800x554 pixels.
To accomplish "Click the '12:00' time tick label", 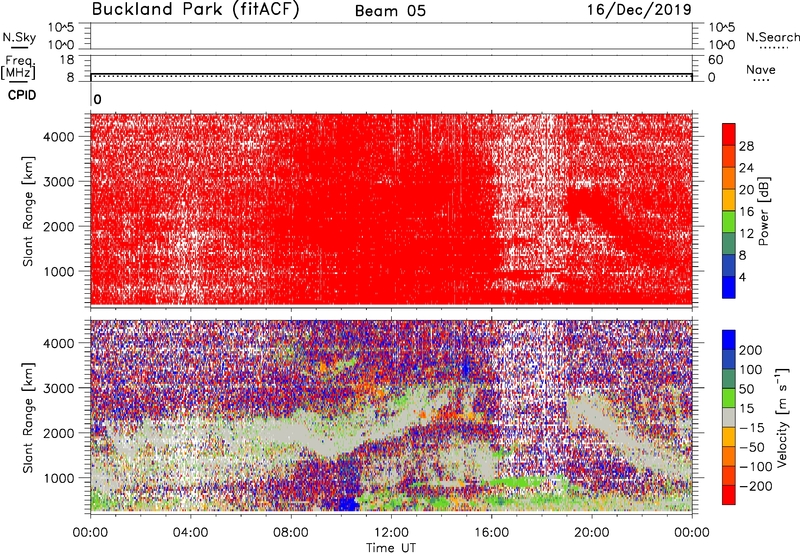I will pos(391,533).
